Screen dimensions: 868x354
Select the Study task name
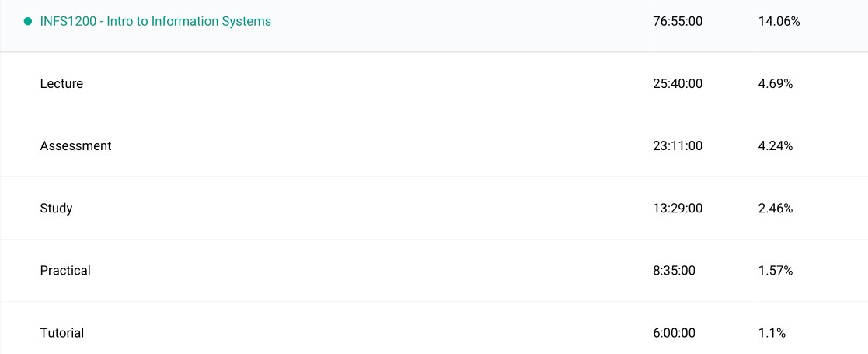56,209
